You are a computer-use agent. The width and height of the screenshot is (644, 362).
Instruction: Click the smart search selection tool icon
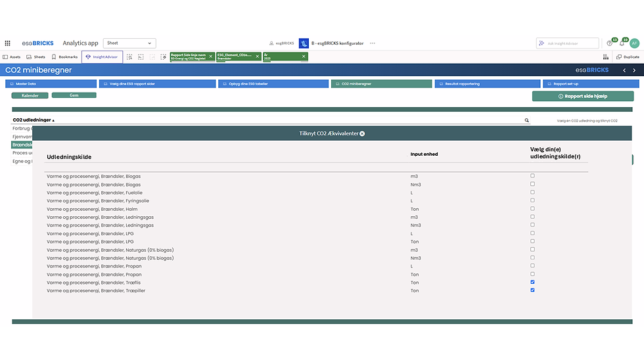coord(129,57)
